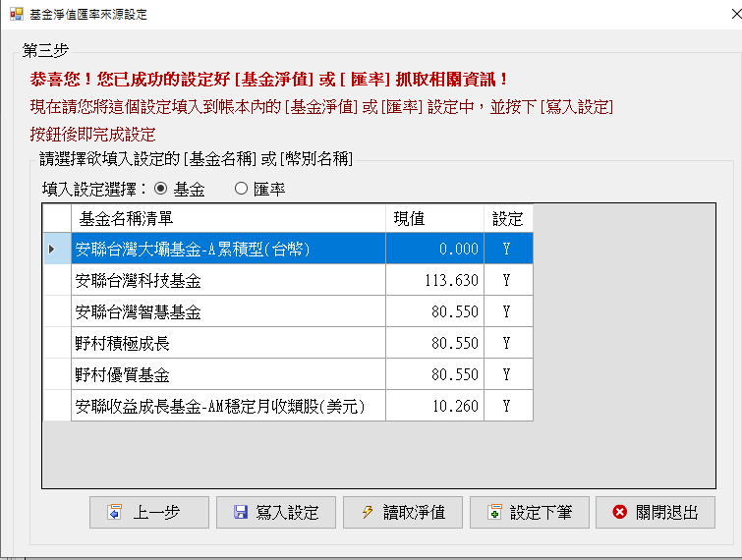The image size is (742, 560).
Task: Click row header of 安聯收益成長基金 row
Action: 57,406
